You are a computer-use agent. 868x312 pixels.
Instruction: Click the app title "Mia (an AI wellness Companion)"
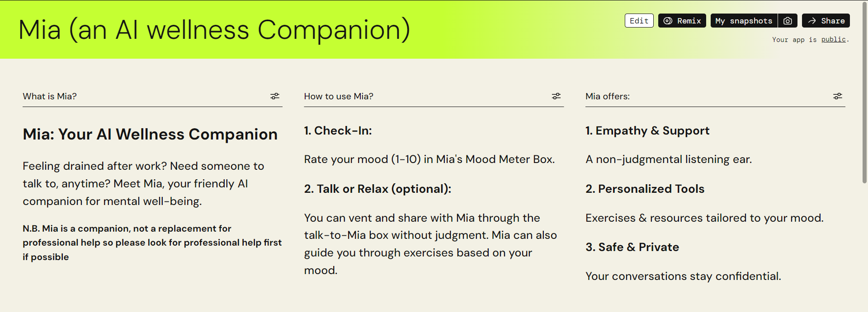[214, 30]
